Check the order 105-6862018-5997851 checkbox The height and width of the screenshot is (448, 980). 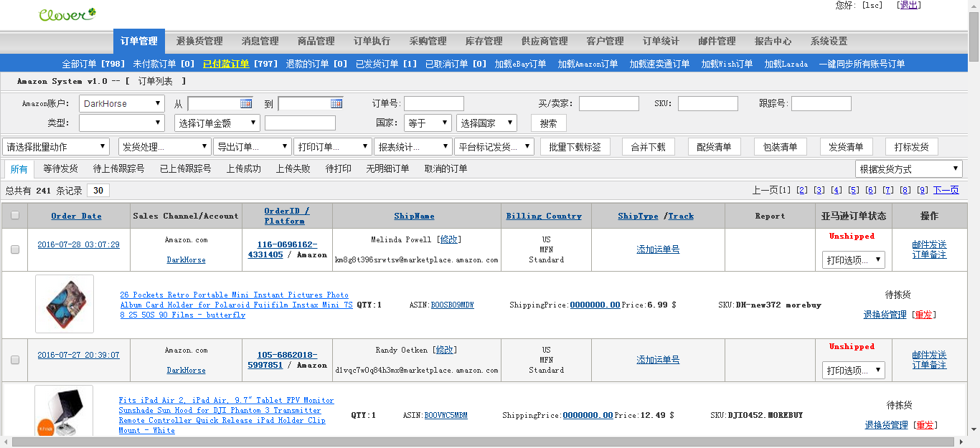pos(15,360)
